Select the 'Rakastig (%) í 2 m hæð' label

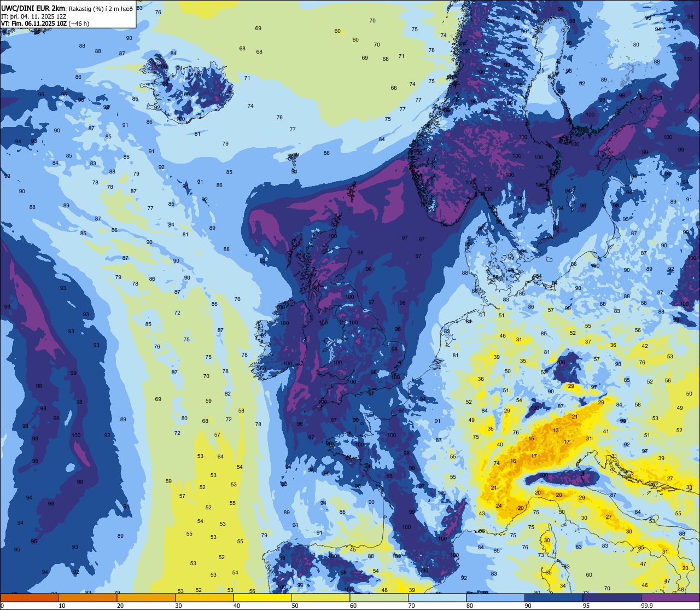coord(101,9)
